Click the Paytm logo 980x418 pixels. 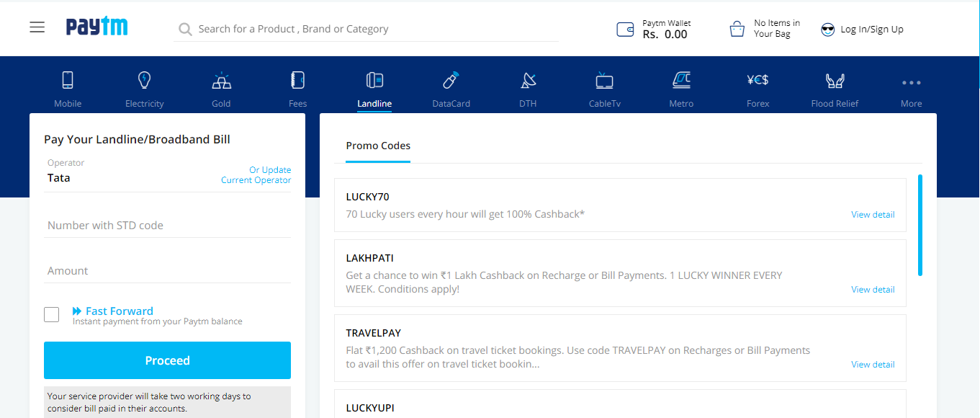click(x=97, y=27)
